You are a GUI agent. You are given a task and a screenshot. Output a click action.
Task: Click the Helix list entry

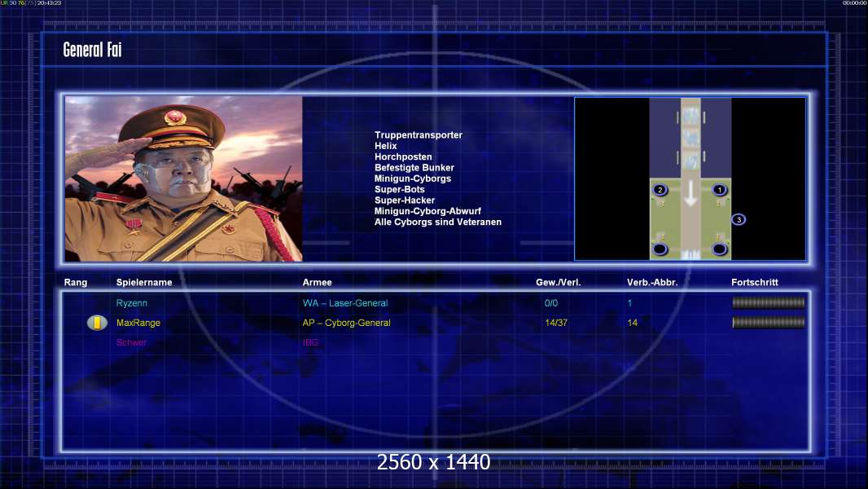[385, 146]
